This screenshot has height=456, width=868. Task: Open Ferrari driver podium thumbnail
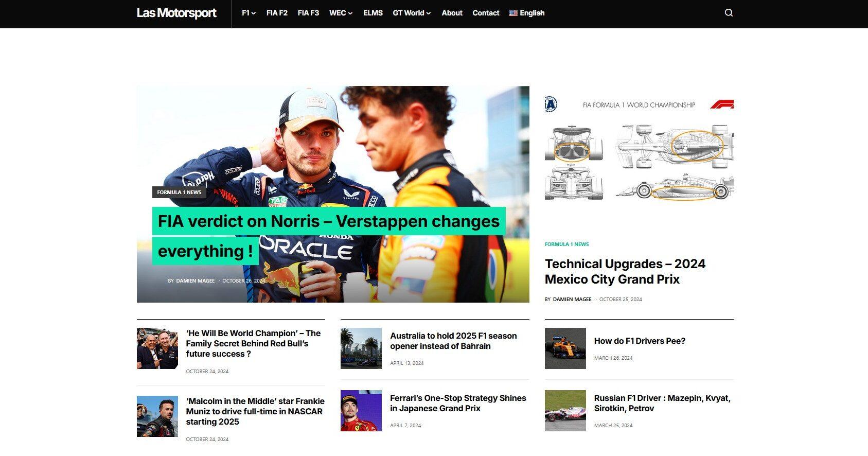pyautogui.click(x=361, y=411)
